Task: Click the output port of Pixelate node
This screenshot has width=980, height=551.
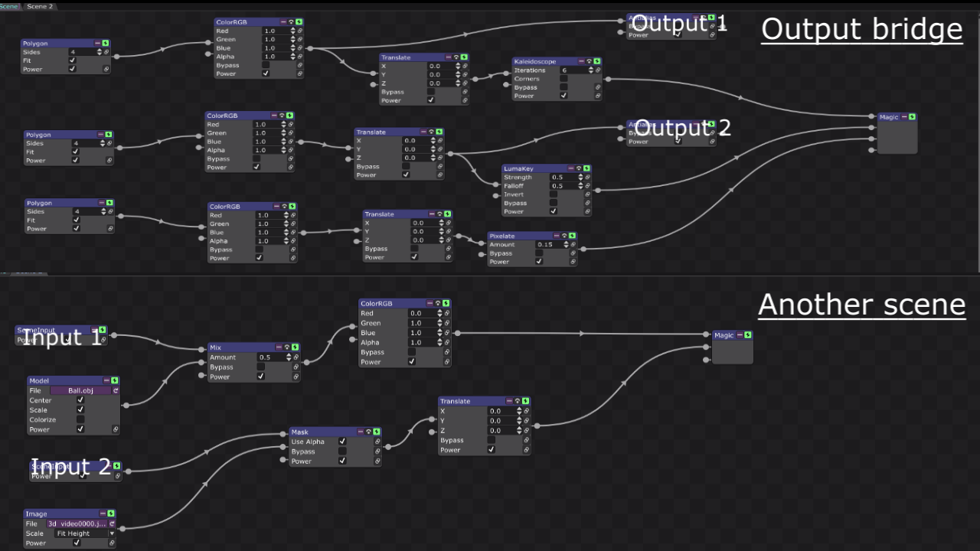Action: [583, 249]
